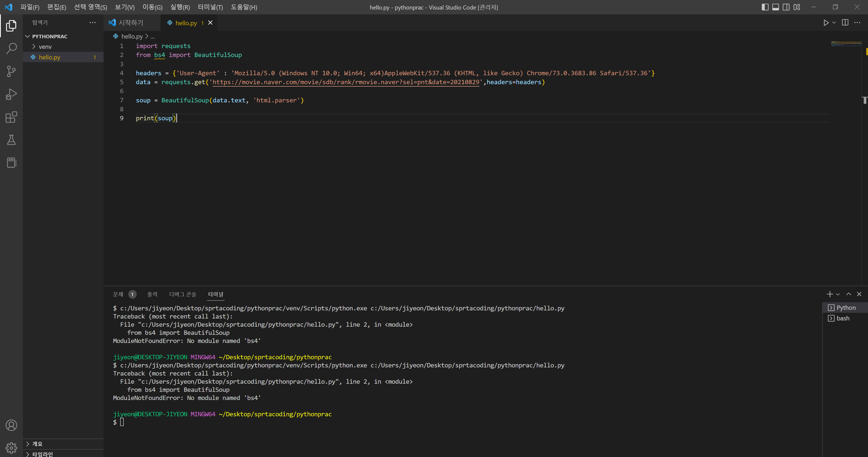Toggle primary side bar visibility
Image resolution: width=868 pixels, height=457 pixels.
click(x=765, y=7)
